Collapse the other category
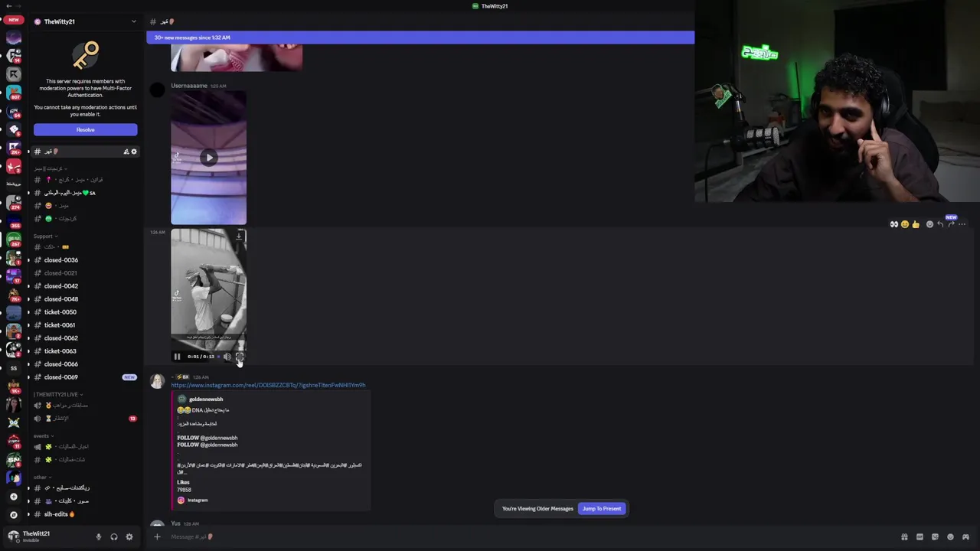 [x=41, y=477]
